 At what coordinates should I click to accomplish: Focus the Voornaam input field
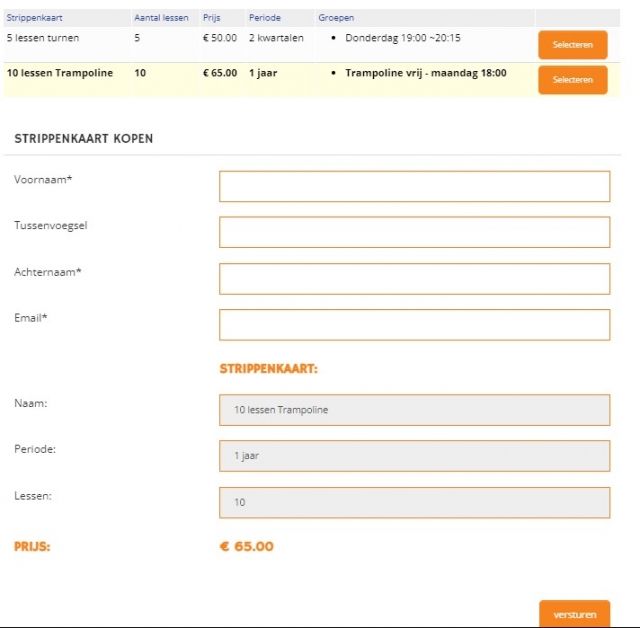pos(414,187)
